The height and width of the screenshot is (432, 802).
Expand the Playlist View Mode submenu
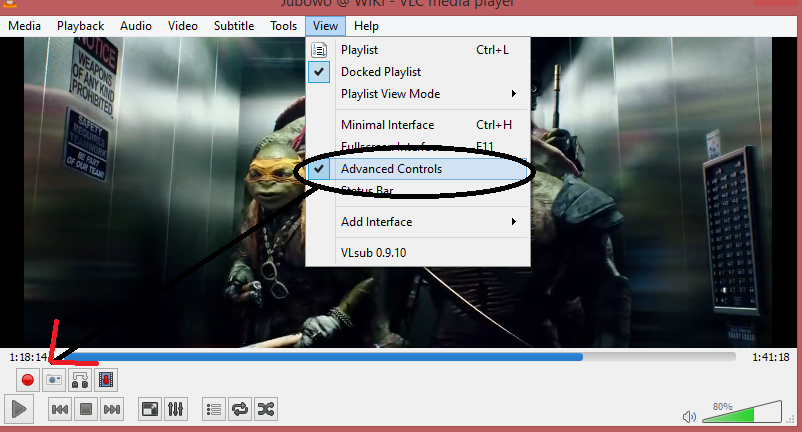[418, 94]
